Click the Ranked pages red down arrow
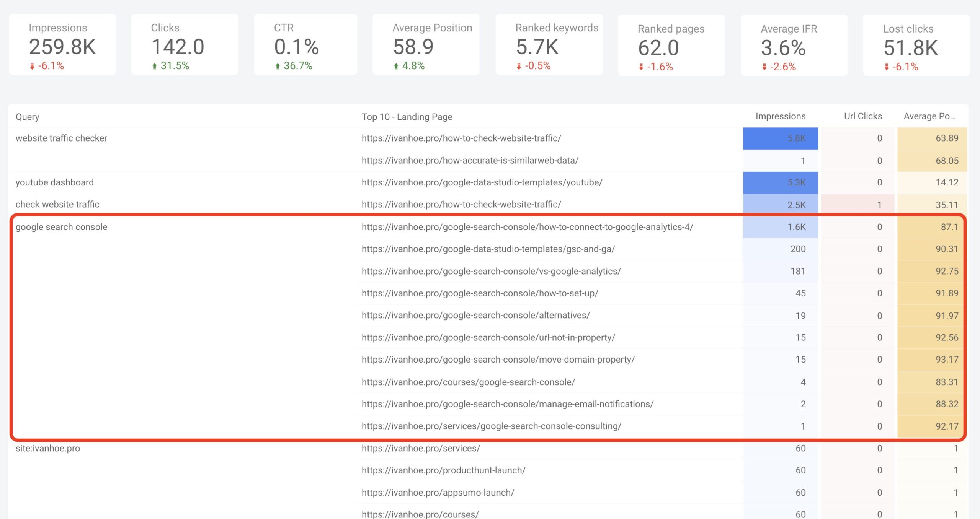Viewport: 980px width, 519px height. pos(641,67)
